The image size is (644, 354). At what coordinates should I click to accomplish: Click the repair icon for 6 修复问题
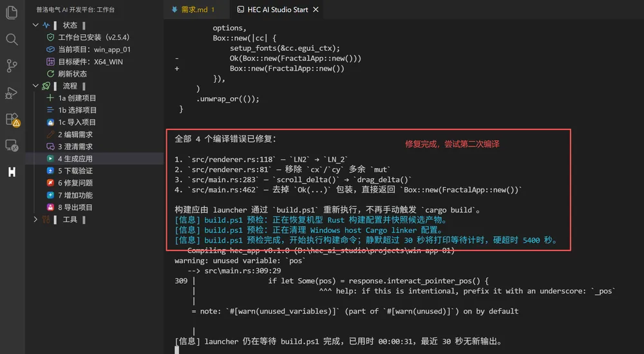[50, 183]
